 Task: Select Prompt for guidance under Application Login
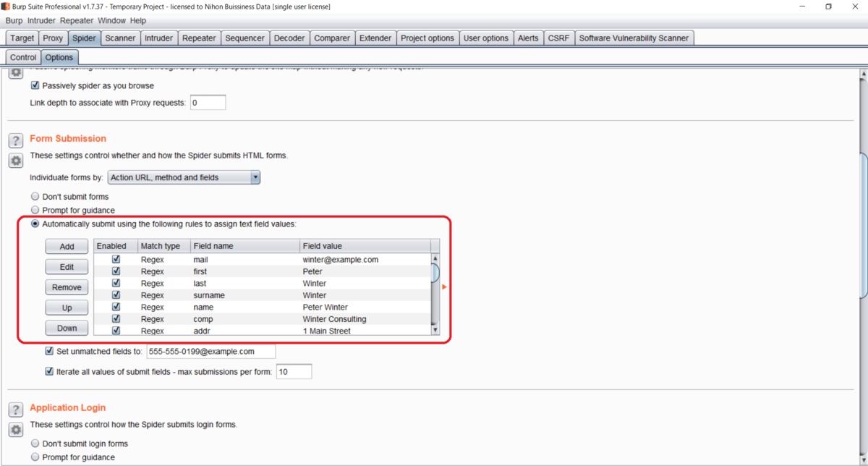pyautogui.click(x=35, y=457)
